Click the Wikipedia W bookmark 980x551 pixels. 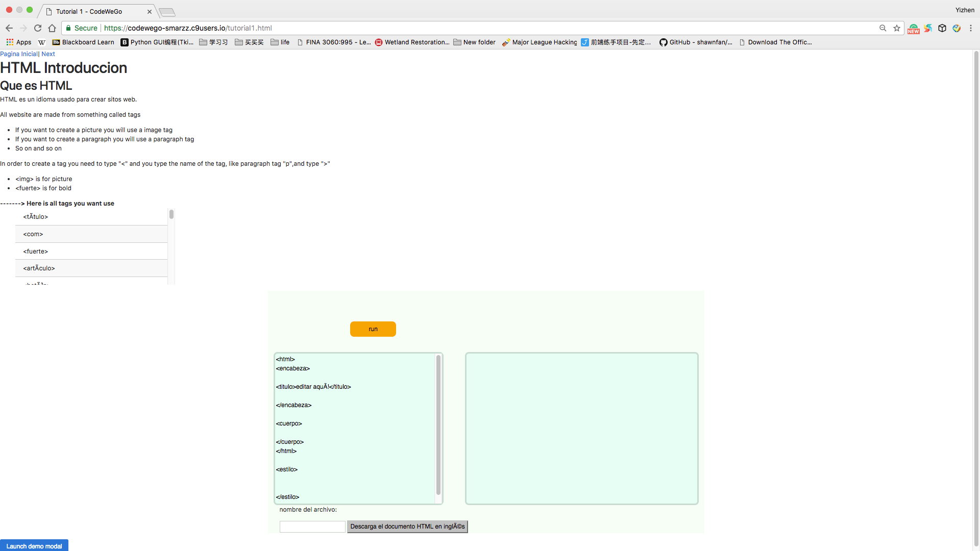tap(42, 42)
